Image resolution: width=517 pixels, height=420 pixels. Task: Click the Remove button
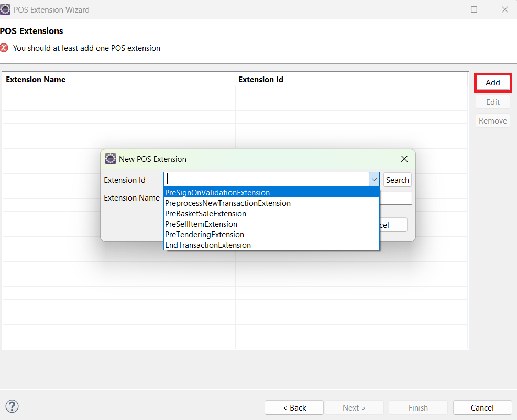coord(492,120)
